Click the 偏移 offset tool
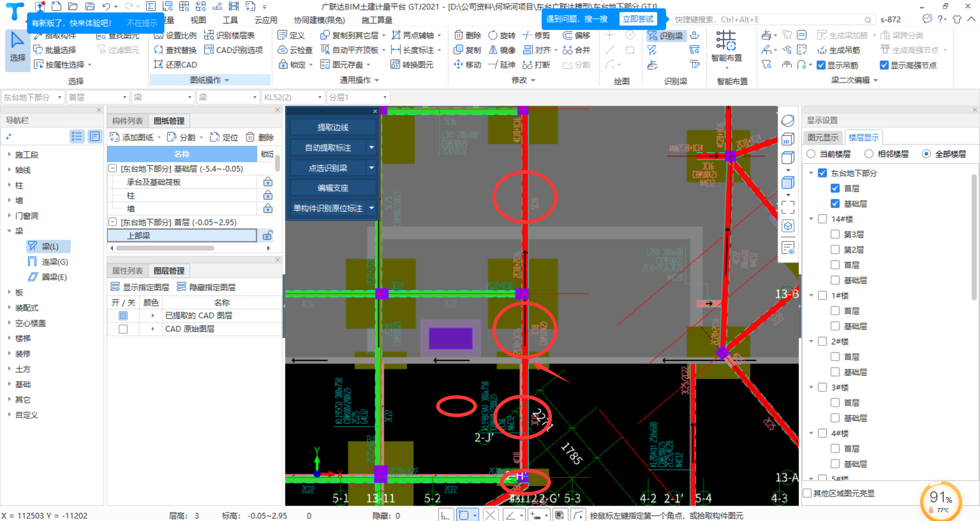 [577, 35]
